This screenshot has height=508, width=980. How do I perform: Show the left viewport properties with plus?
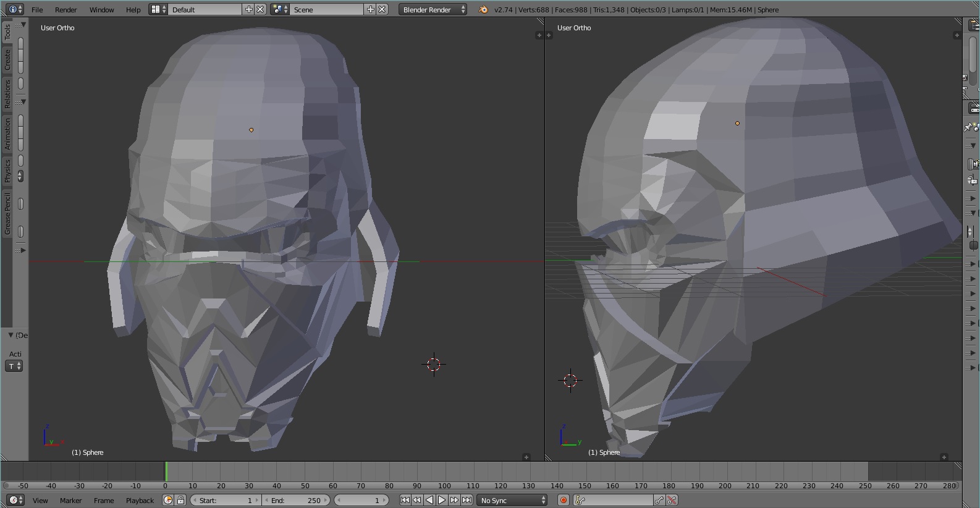tap(539, 35)
